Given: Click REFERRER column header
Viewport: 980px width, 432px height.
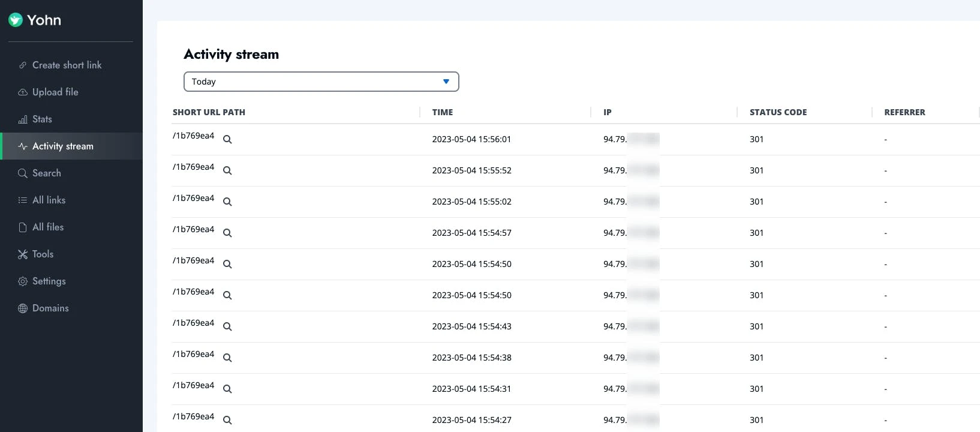Looking at the screenshot, I should tap(904, 112).
